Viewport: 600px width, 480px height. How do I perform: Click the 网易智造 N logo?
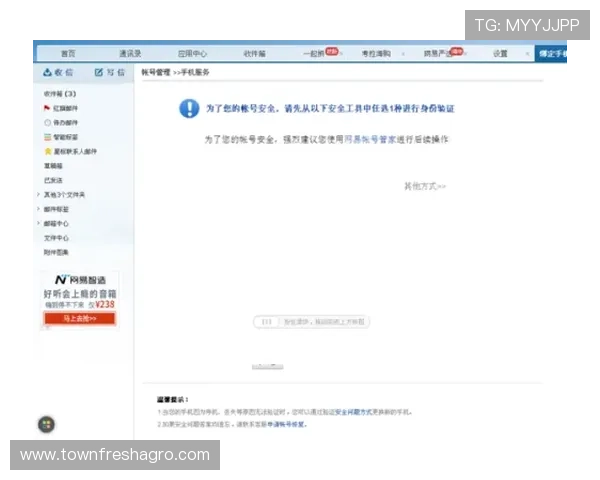tap(61, 279)
